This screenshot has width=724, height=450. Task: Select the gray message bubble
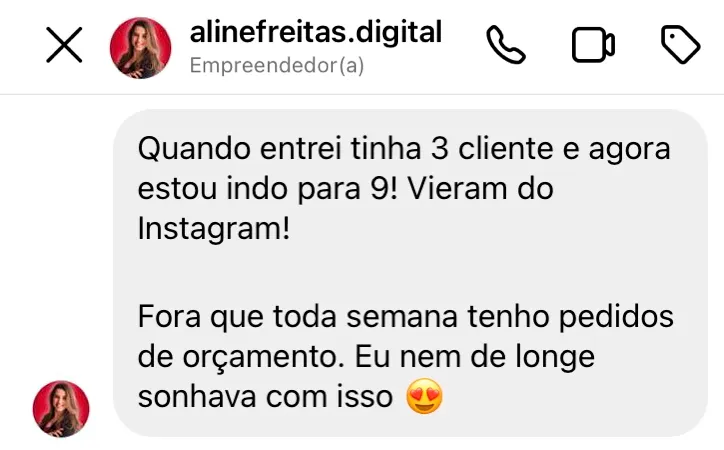pos(410,273)
